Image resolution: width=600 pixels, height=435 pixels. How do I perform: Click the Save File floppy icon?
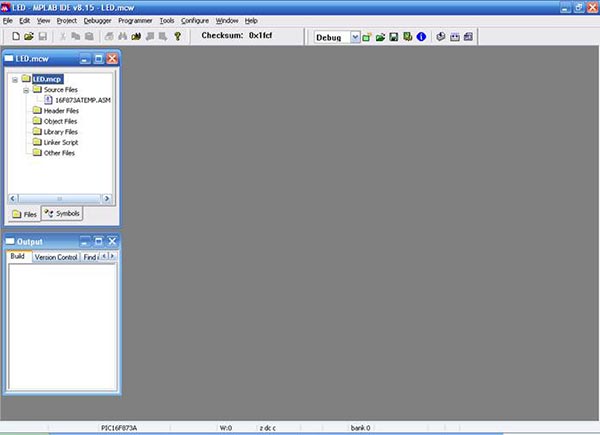pyautogui.click(x=42, y=36)
